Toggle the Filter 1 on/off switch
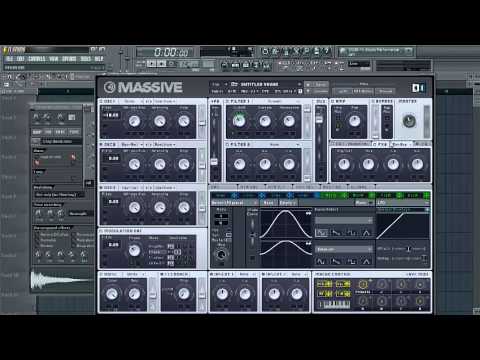Viewport: 480px width, 360px height. pyautogui.click(x=227, y=101)
